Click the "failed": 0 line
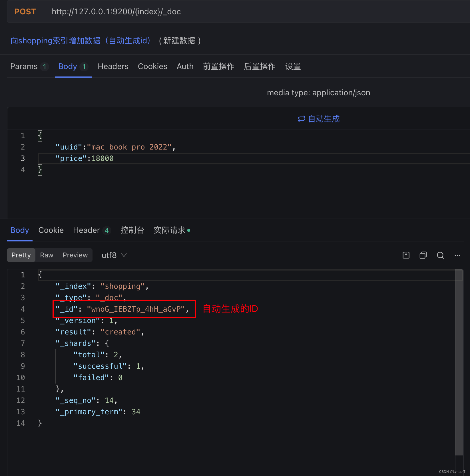The image size is (470, 476). click(98, 378)
